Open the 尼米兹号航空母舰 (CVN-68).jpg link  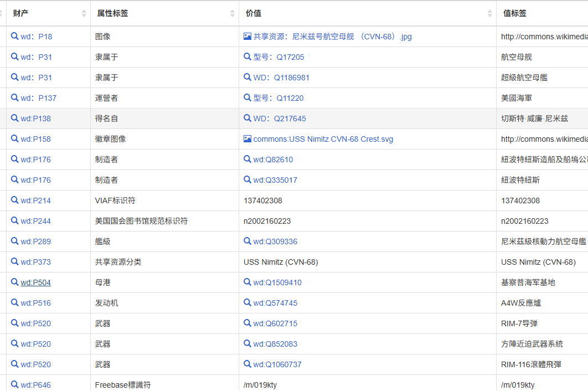332,37
